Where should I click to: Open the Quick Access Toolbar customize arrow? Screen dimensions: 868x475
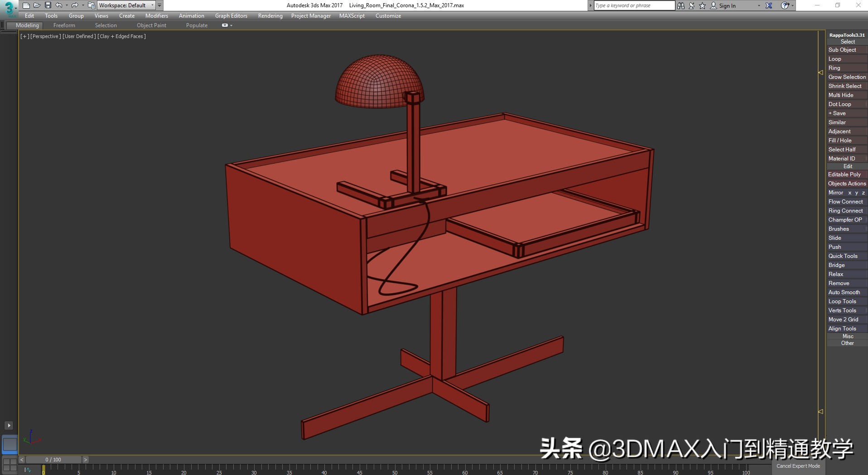click(x=159, y=5)
